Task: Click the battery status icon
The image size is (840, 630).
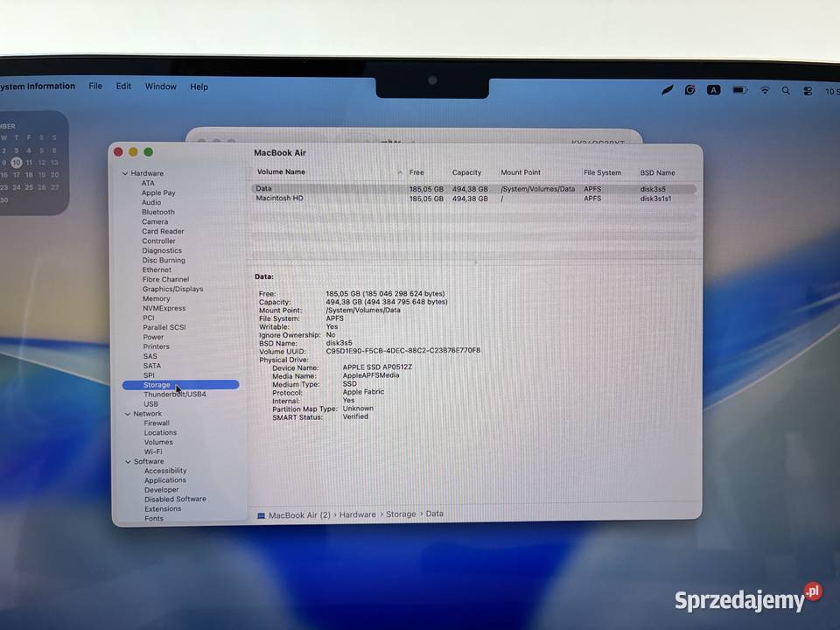Action: pyautogui.click(x=740, y=90)
